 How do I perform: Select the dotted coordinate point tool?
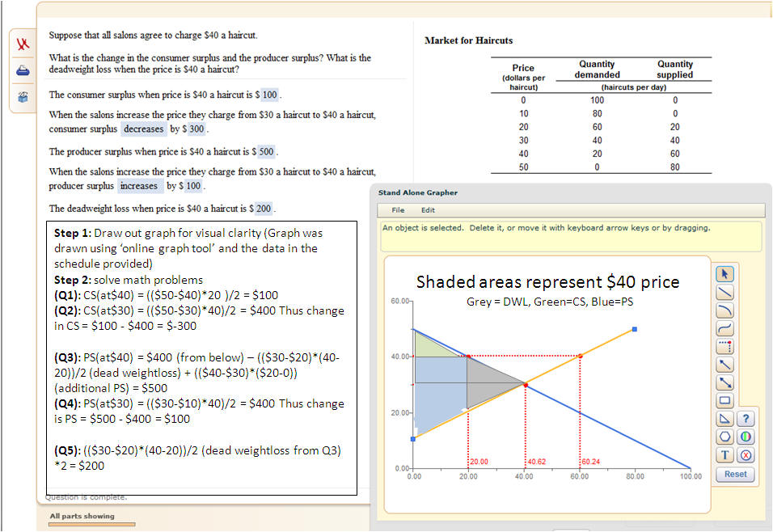(x=725, y=346)
